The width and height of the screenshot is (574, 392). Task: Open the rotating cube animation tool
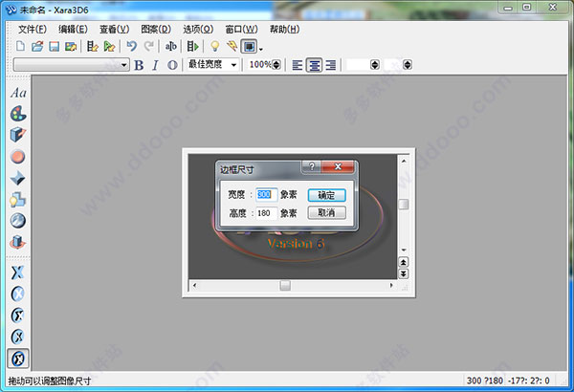18,242
